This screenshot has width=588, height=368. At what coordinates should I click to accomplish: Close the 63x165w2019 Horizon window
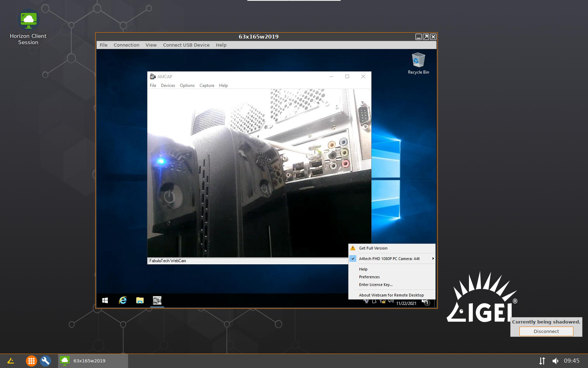click(x=433, y=37)
